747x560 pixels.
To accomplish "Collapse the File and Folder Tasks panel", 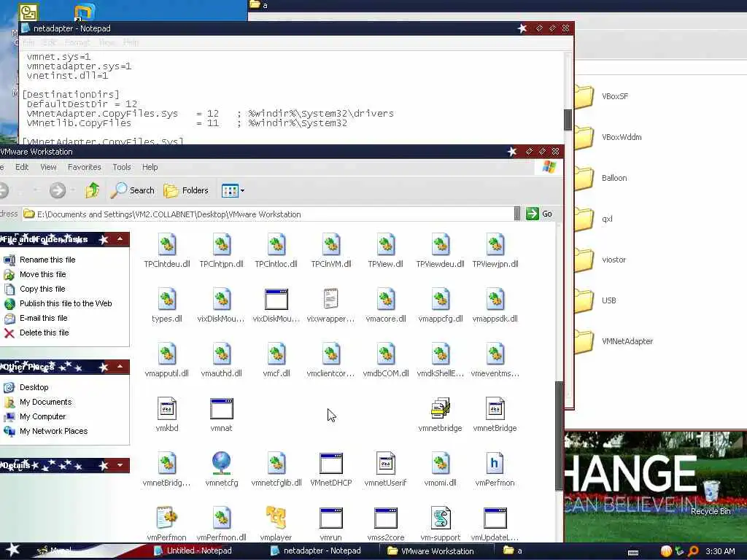I will click(x=120, y=239).
